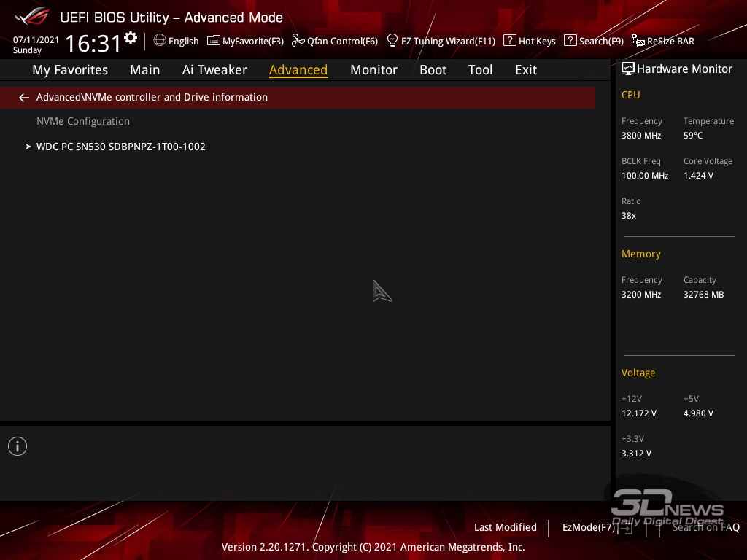
Task: Open Search on FAQ link
Action: (x=705, y=527)
